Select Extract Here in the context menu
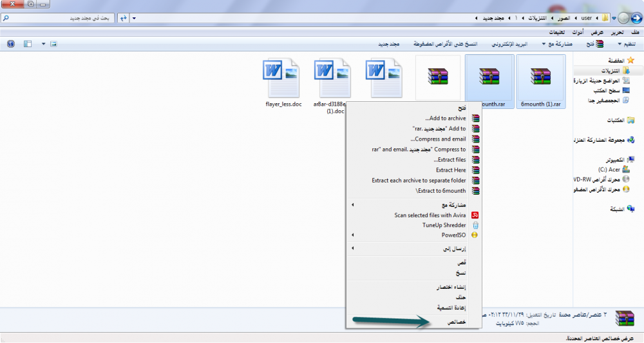The image size is (644, 343). [x=450, y=170]
